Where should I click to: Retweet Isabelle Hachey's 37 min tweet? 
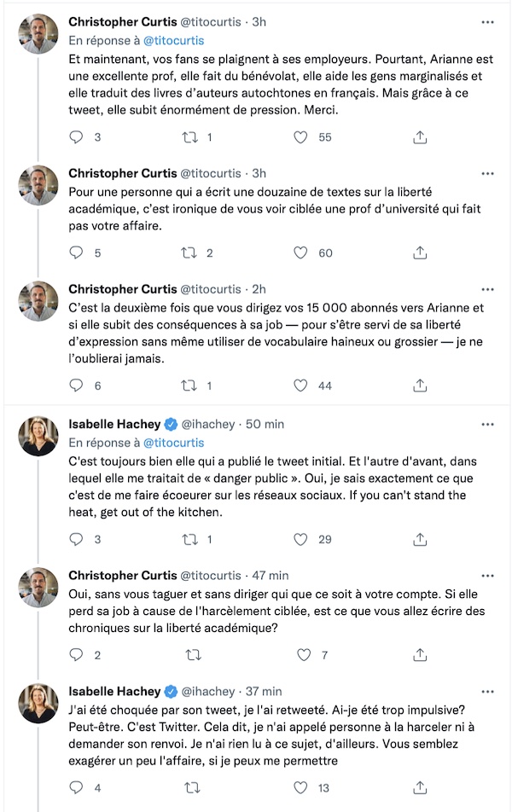coord(192,788)
